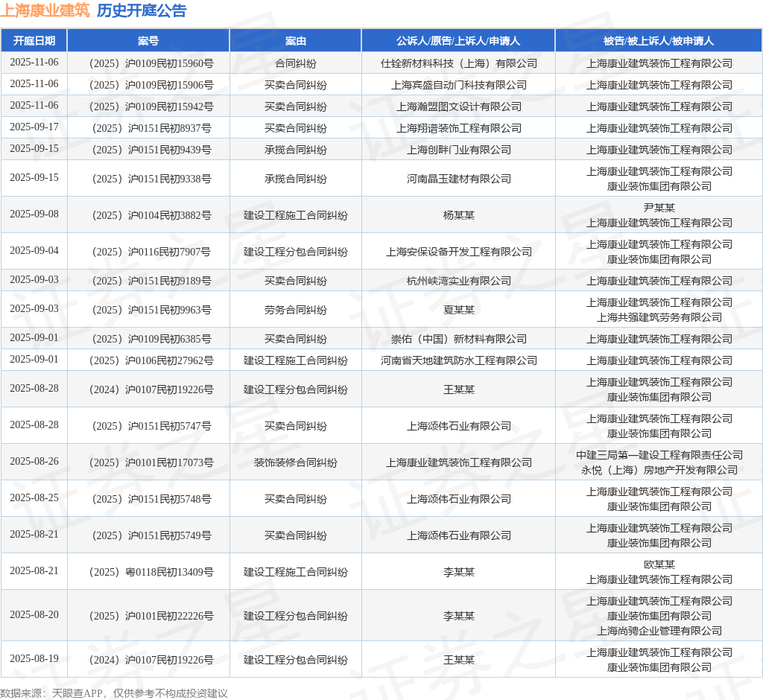The image size is (763, 700).
Task: Click the date 2025-08-20
Action: click(x=34, y=615)
